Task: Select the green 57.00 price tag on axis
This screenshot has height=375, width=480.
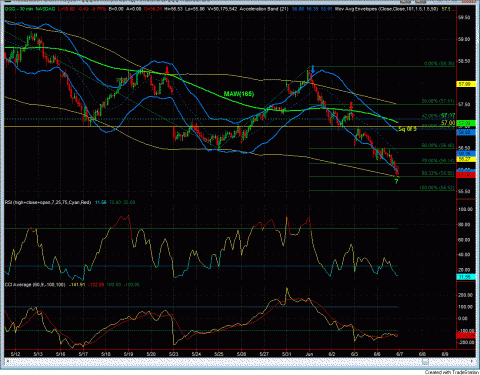Action: [466, 124]
